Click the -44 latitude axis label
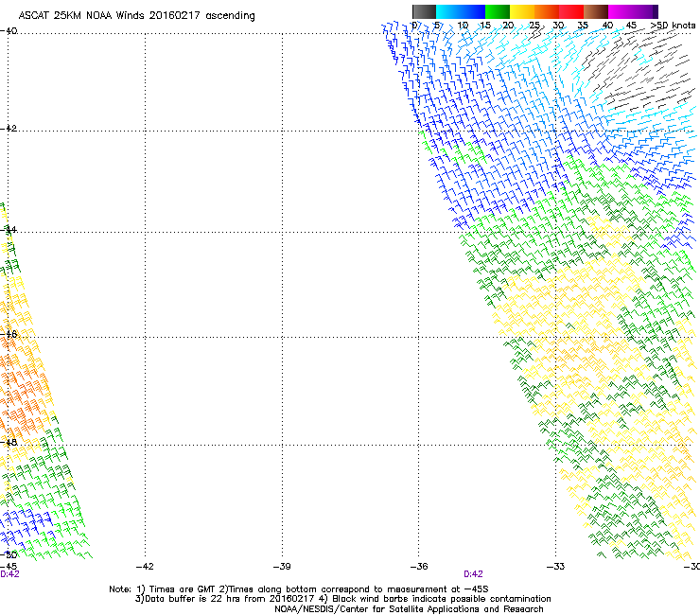Screen dimensions: 700x615 pos(9,230)
